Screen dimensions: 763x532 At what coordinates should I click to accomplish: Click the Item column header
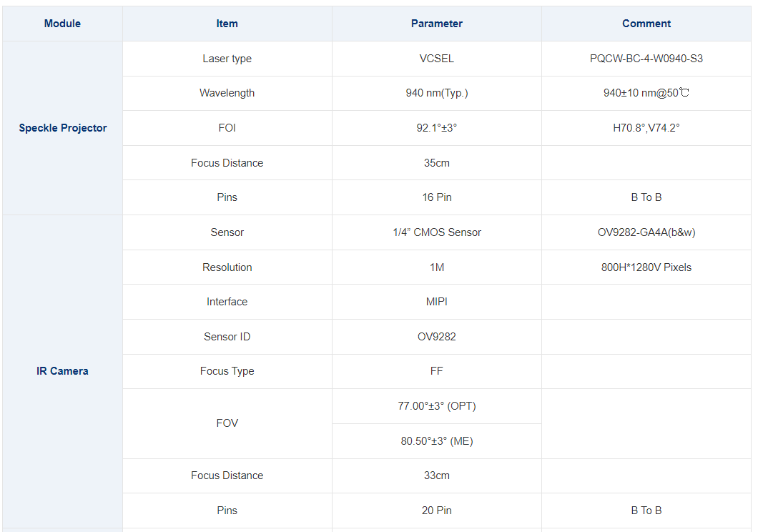[x=227, y=24]
